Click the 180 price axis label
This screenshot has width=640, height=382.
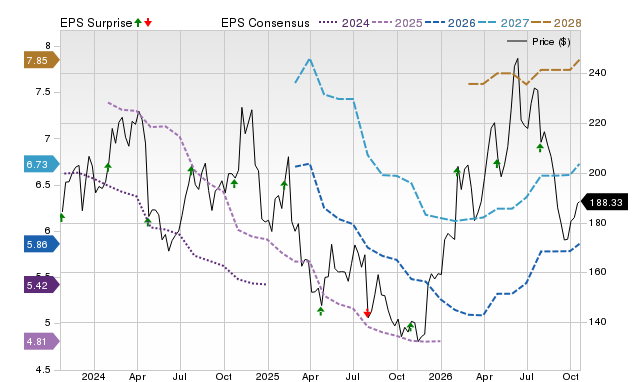coord(597,222)
